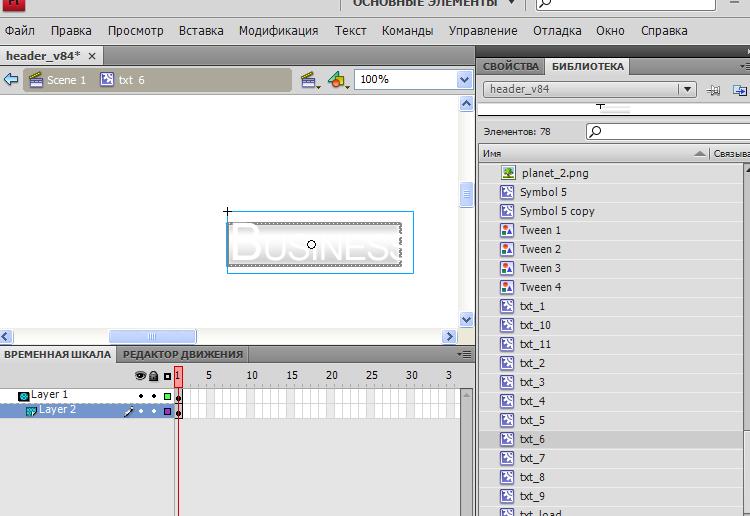The width and height of the screenshot is (750, 516).
Task: Open the Просмотр menu
Action: click(x=135, y=31)
